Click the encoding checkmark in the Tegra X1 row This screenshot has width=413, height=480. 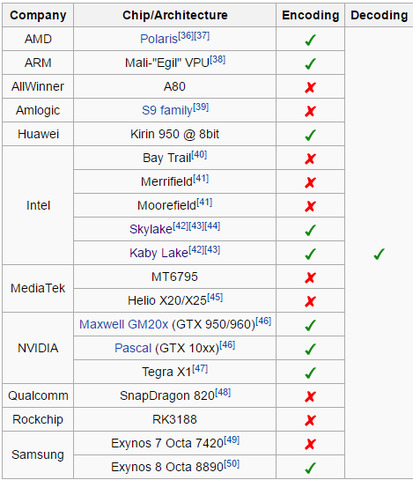coord(310,373)
